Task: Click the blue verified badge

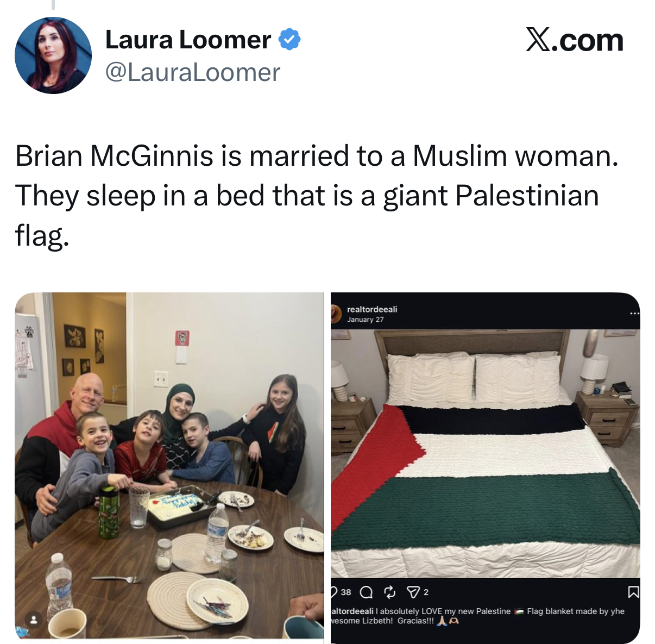Action: pos(289,40)
